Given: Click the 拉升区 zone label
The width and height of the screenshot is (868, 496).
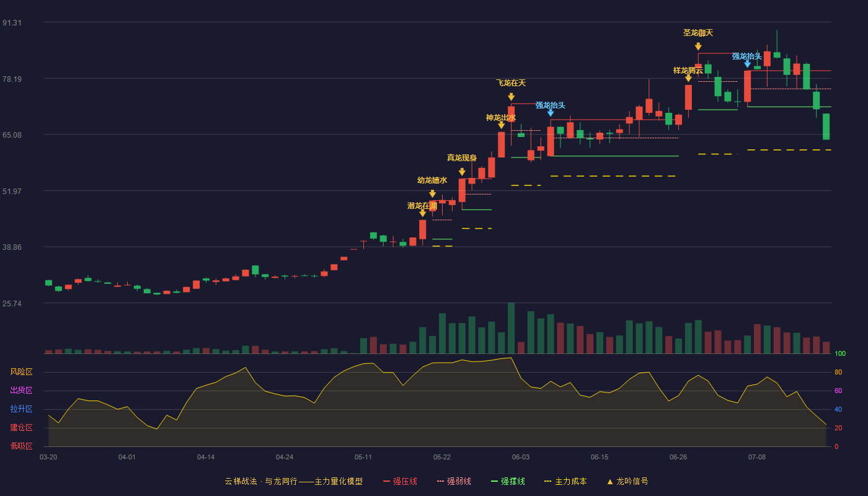Looking at the screenshot, I should pyautogui.click(x=21, y=409).
